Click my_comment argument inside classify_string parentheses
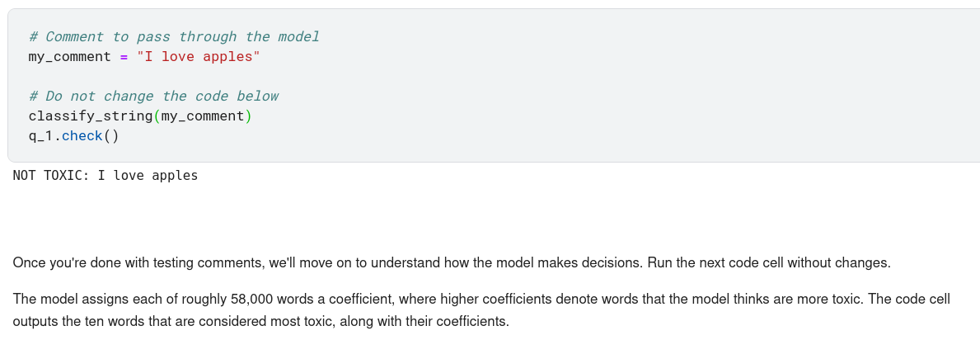Screen dimensions: 980x340 pyautogui.click(x=202, y=116)
